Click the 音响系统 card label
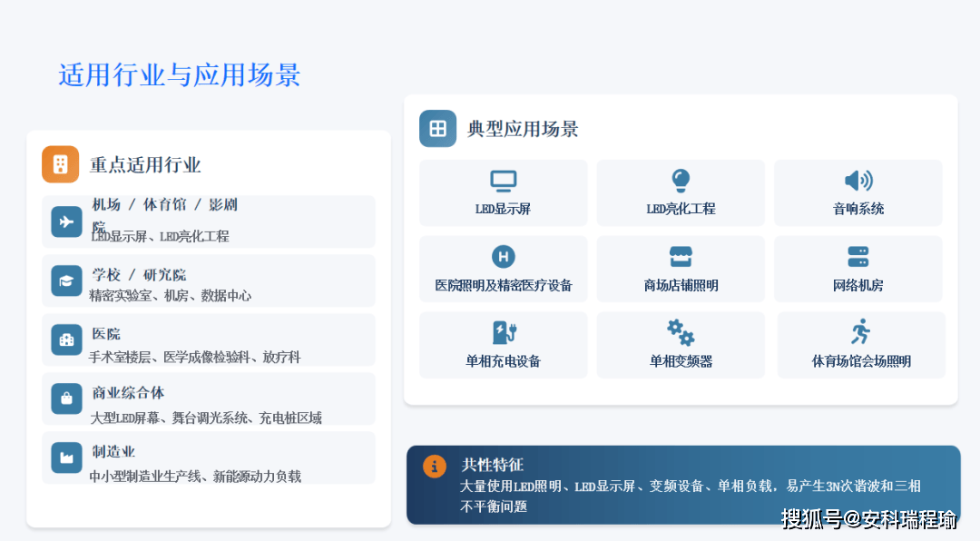The width and height of the screenshot is (980, 541). (858, 209)
